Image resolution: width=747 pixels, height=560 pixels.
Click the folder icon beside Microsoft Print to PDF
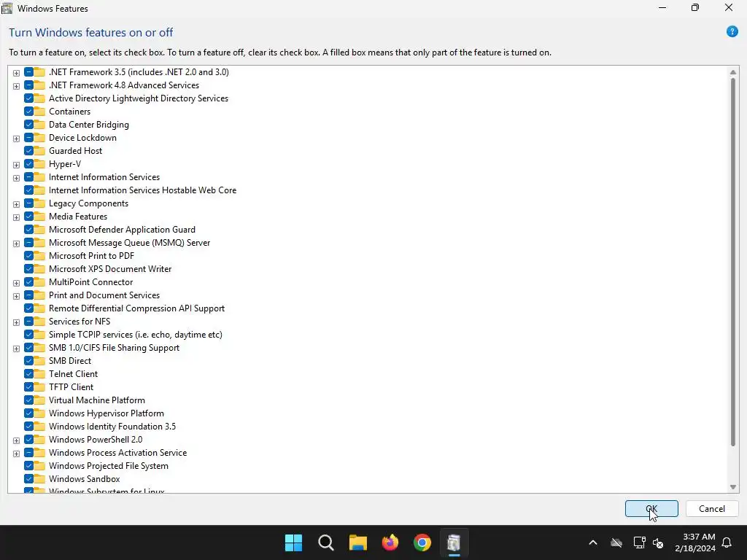(39, 256)
